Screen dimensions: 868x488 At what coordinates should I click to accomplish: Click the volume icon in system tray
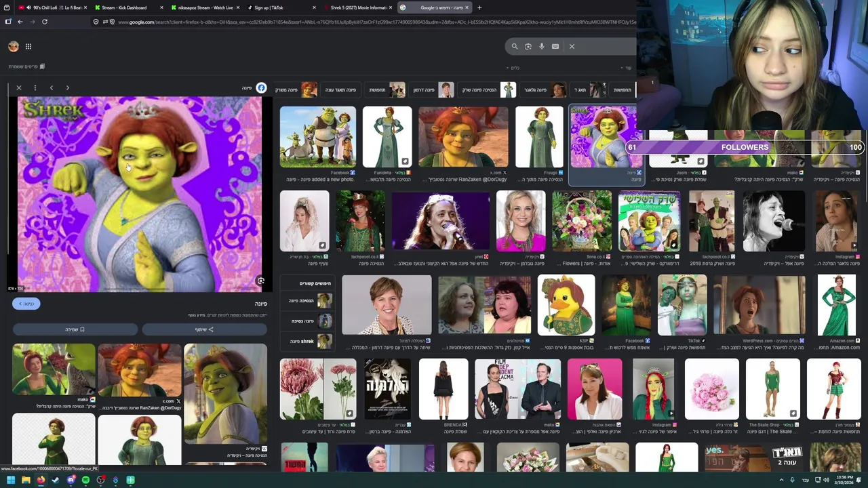click(826, 480)
